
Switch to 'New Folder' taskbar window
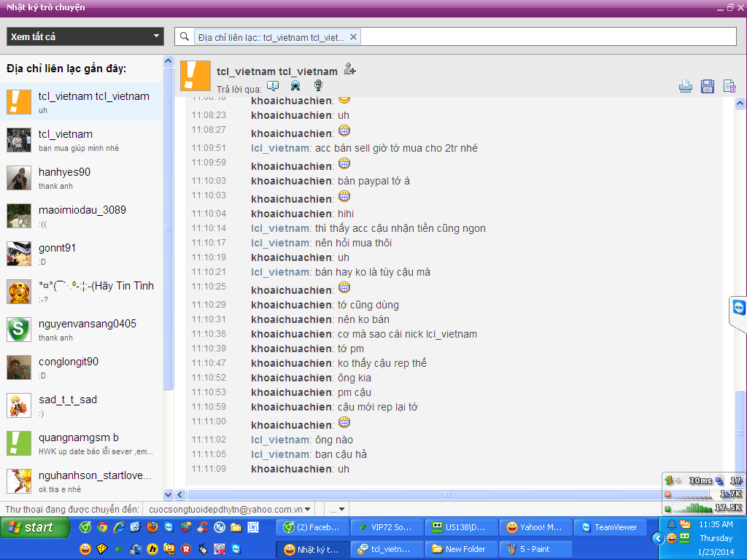[x=461, y=549]
